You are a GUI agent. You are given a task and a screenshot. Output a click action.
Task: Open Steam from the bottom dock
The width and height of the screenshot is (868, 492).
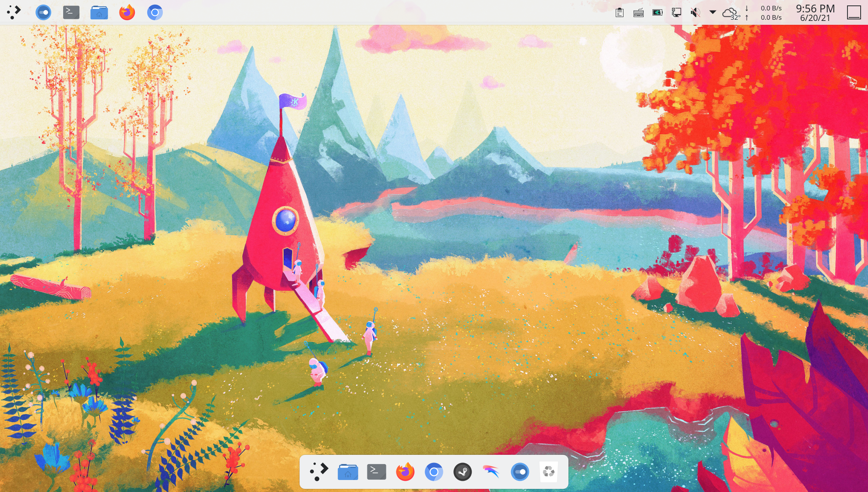[x=463, y=472]
